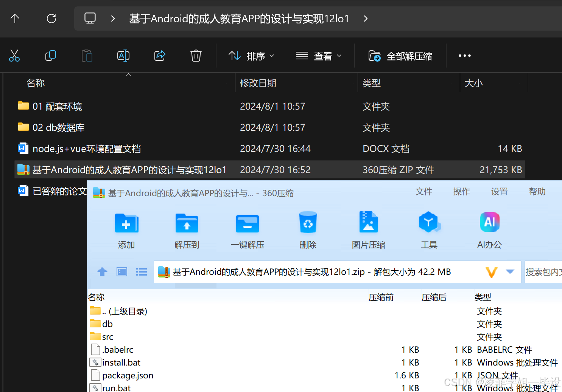This screenshot has height=392, width=562.
Task: Expand chevron after folder name in address bar
Action: 366,19
